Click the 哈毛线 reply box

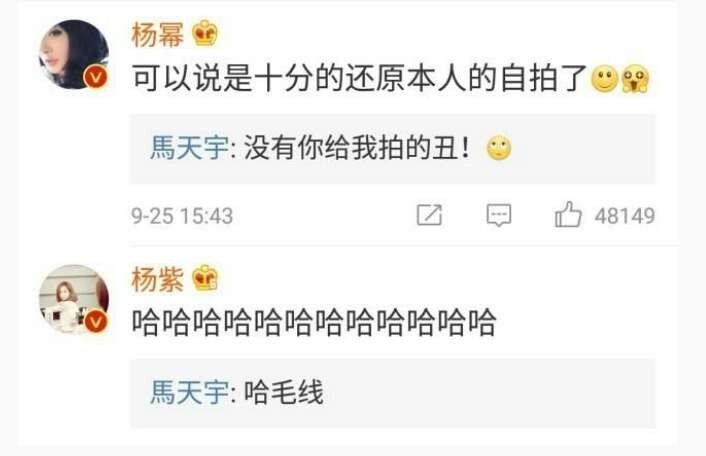393,393
